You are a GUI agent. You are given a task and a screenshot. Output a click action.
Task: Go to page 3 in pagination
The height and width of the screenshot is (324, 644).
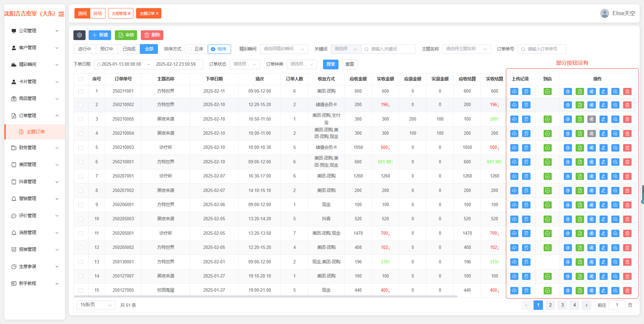pos(562,305)
